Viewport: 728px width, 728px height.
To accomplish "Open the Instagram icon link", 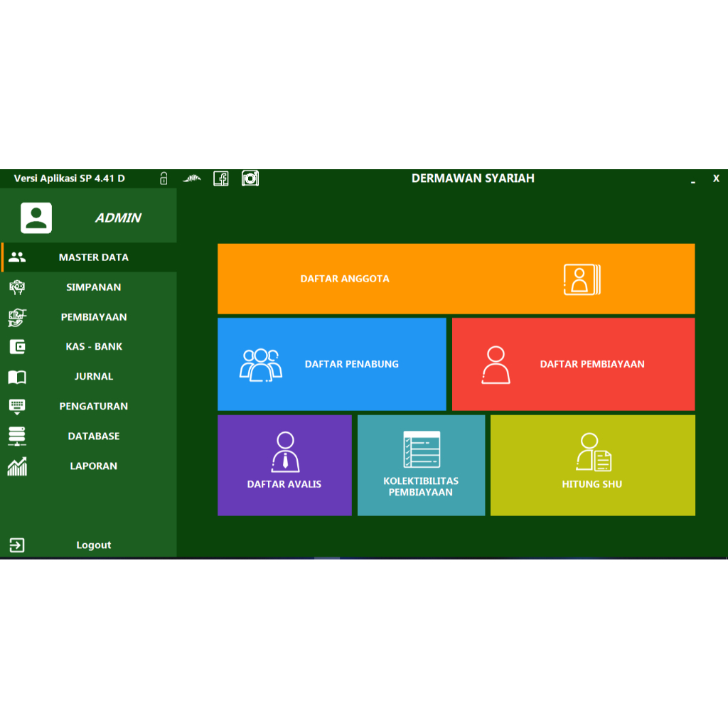I will tap(250, 178).
